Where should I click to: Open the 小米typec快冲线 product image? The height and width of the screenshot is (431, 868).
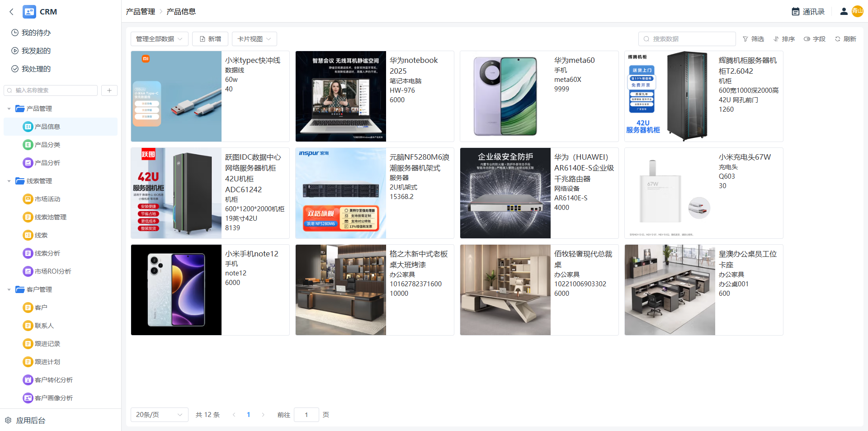(176, 96)
